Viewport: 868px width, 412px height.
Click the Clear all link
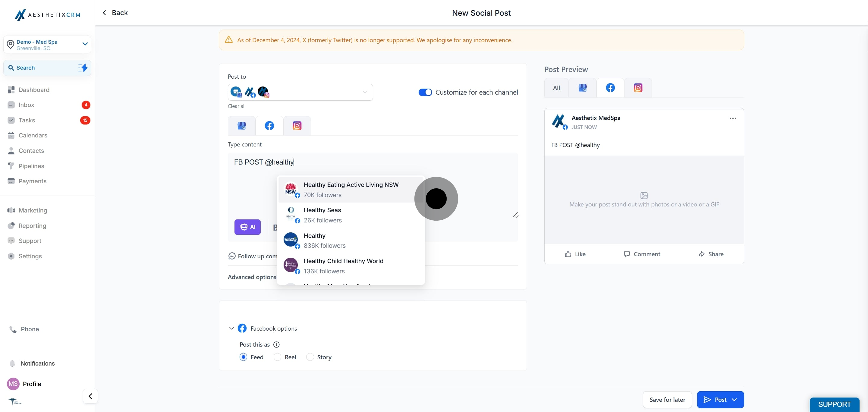point(236,106)
